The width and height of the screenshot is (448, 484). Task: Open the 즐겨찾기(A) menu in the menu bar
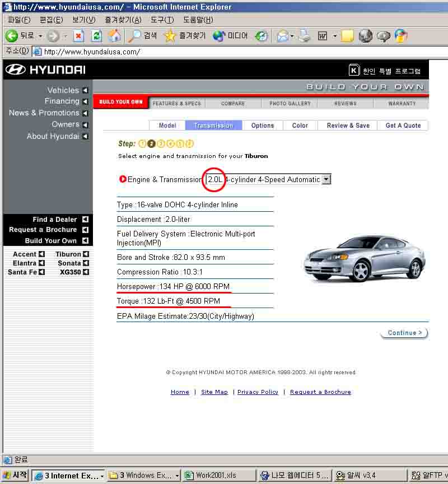click(123, 20)
